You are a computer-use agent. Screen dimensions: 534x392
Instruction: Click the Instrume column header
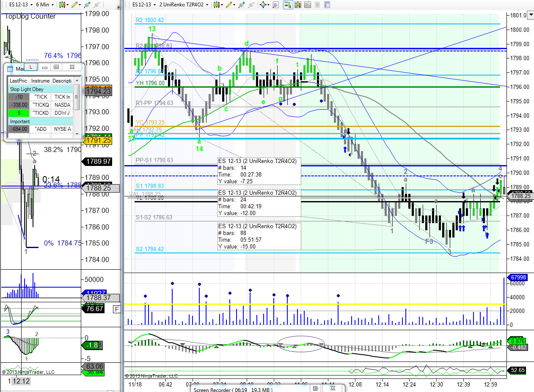[40, 80]
